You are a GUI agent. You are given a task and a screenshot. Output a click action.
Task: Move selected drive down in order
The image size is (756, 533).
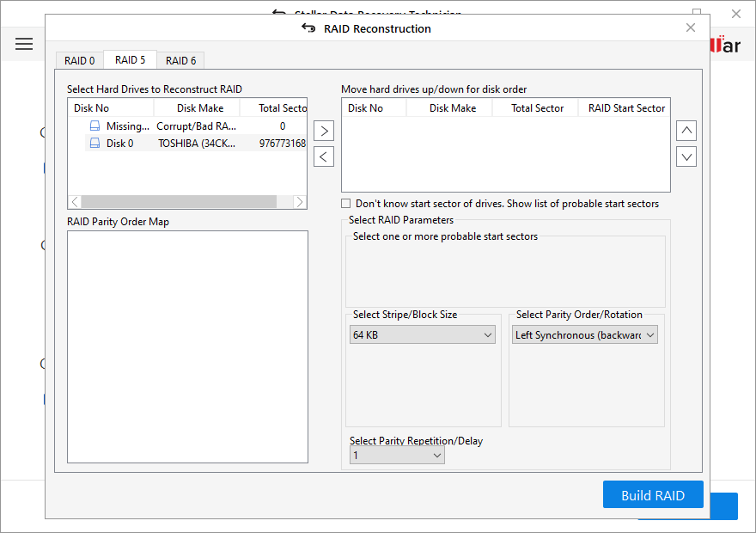click(x=686, y=156)
